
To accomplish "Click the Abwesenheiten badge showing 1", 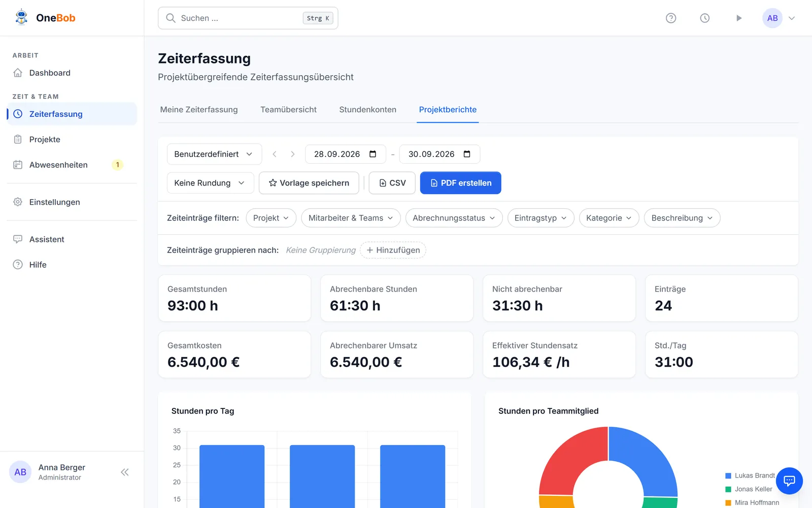I will [118, 165].
